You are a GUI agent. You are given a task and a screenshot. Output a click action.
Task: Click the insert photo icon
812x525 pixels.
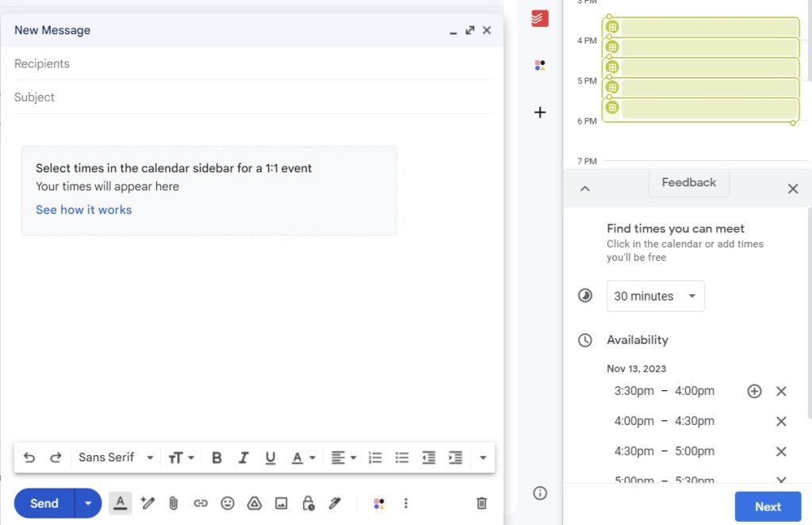point(281,503)
